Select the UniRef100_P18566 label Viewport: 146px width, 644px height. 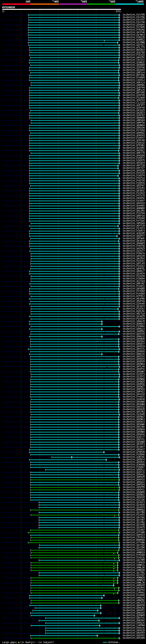click(133, 454)
